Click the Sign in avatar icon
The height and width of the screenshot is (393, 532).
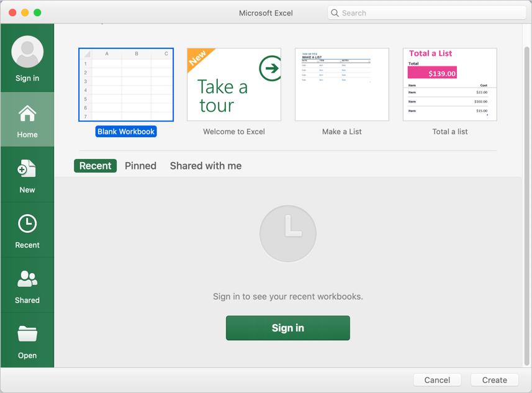click(27, 52)
